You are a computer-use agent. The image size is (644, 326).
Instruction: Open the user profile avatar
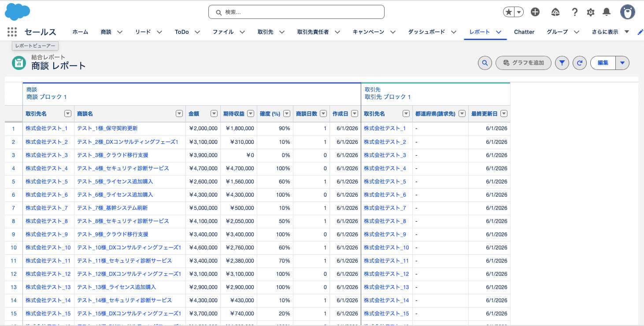[x=628, y=12]
